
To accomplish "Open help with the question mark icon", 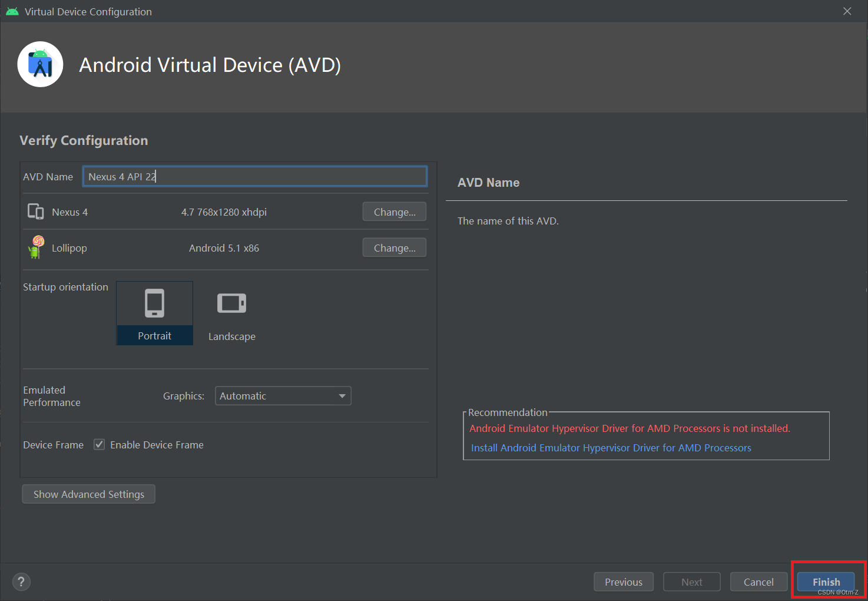I will pos(21,582).
